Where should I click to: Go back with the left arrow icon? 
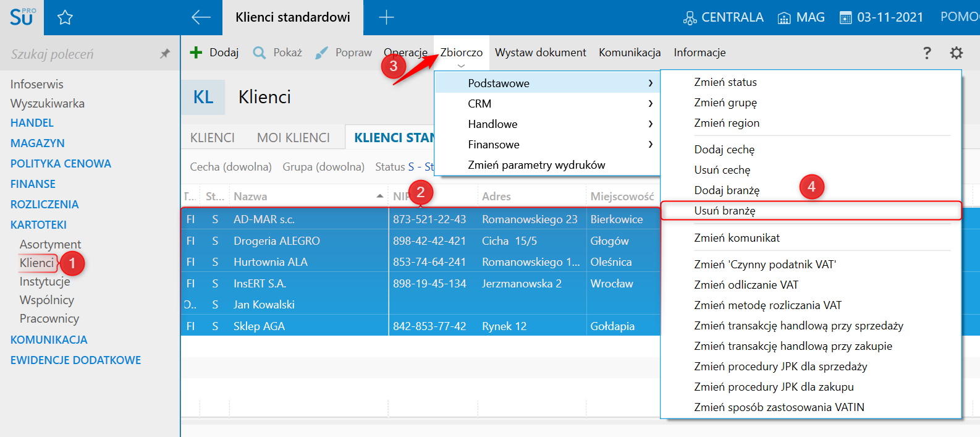click(x=201, y=17)
